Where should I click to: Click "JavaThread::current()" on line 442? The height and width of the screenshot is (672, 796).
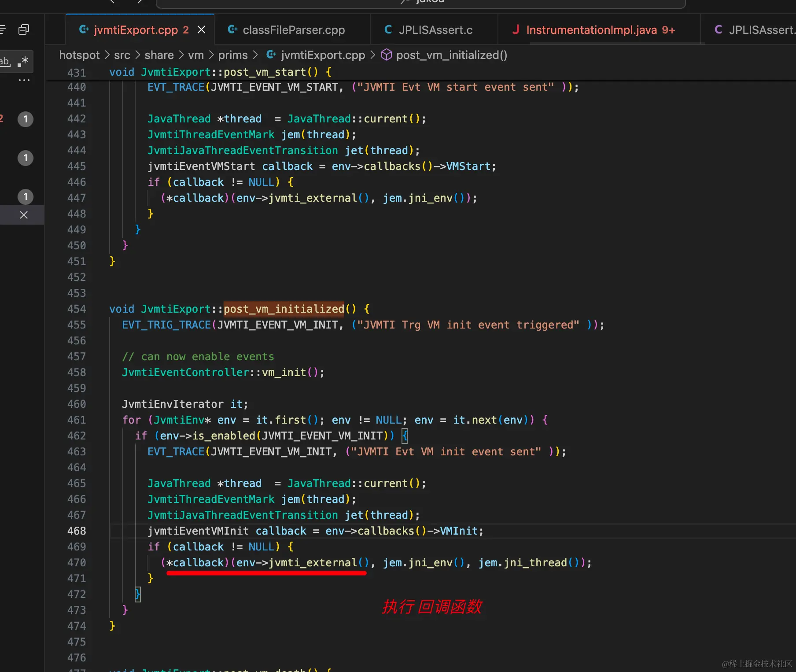coord(354,118)
